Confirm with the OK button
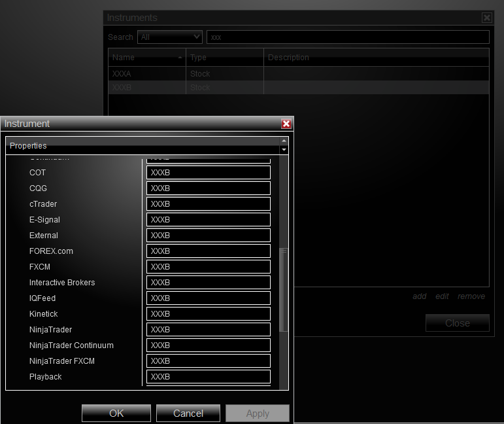Screen dimensions: 504x424 point(116,413)
